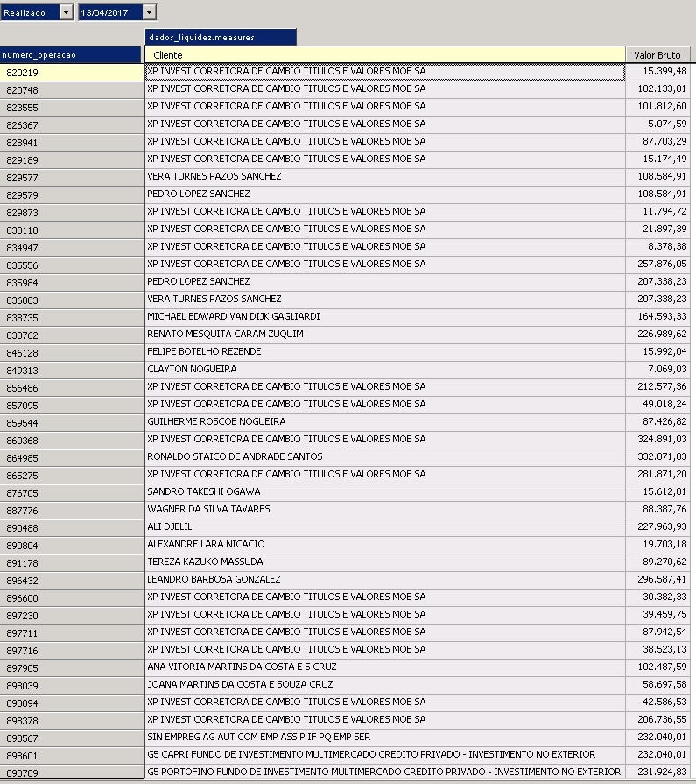Image resolution: width=696 pixels, height=784 pixels.
Task: Click Valor Bruto cell 7.069,03
Action: tap(657, 369)
